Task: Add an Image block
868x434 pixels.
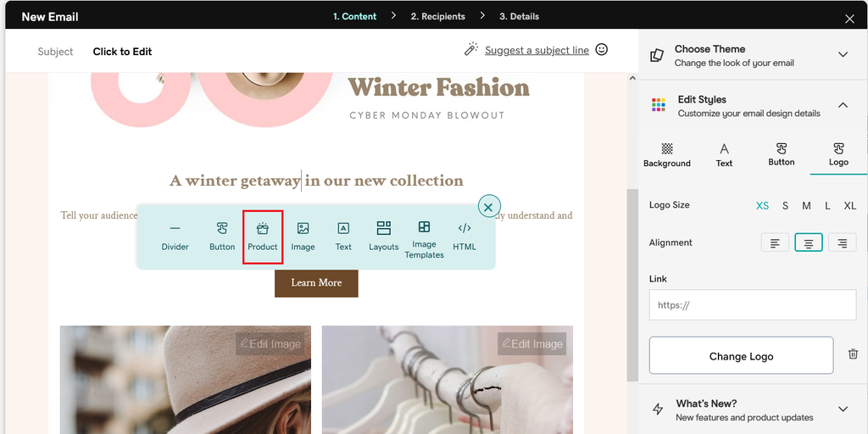Action: coord(303,236)
